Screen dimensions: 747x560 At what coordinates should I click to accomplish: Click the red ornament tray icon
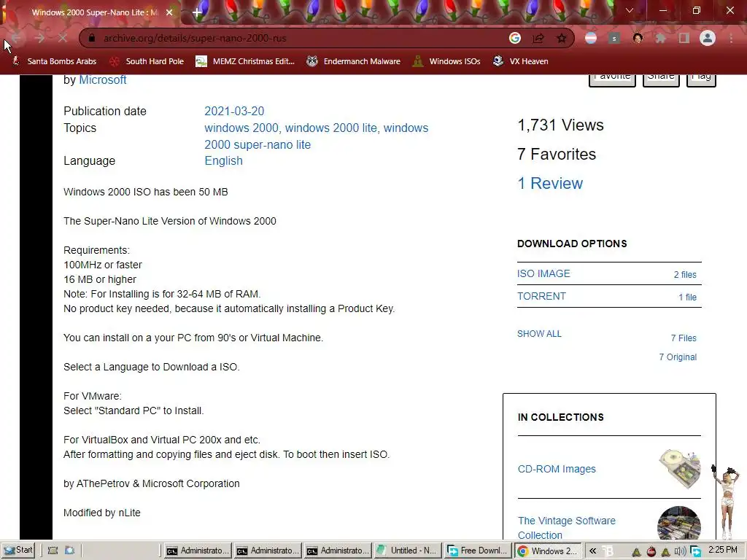coord(651,552)
